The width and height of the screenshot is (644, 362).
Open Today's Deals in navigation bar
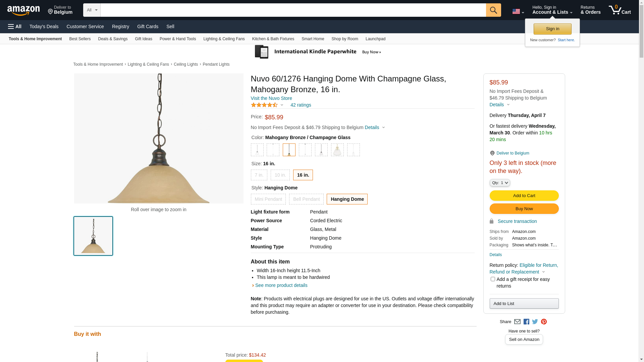[x=44, y=26]
